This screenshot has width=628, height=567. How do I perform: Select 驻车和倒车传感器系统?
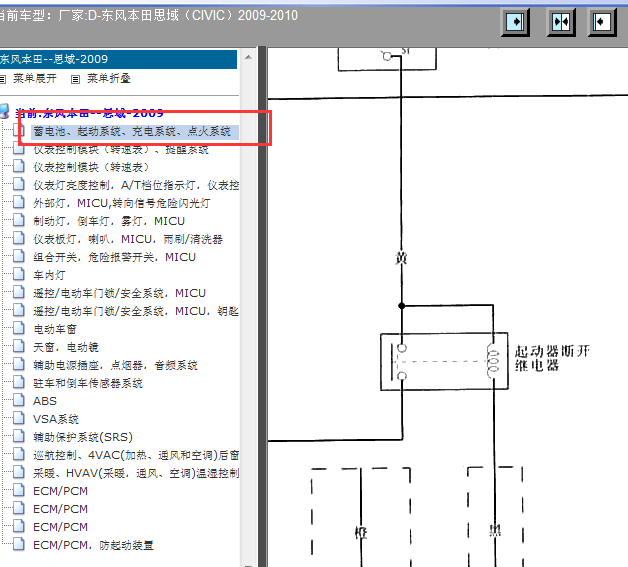pyautogui.click(x=88, y=383)
